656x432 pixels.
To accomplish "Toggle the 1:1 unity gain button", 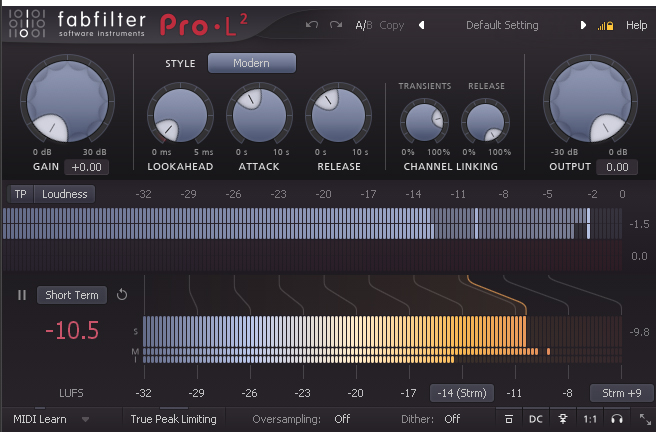I will click(x=590, y=419).
